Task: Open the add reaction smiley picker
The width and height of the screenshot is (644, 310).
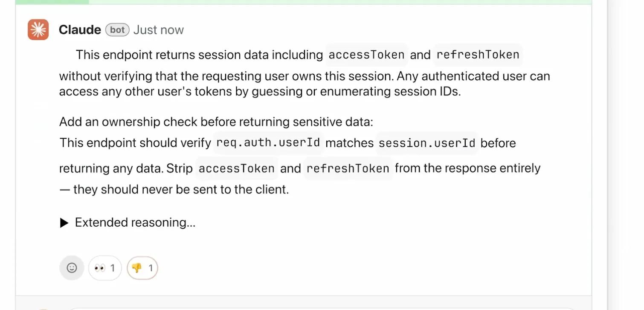Action: click(72, 268)
